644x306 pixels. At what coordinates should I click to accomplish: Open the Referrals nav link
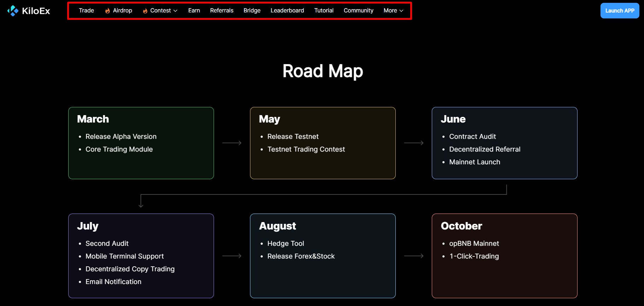pyautogui.click(x=222, y=11)
